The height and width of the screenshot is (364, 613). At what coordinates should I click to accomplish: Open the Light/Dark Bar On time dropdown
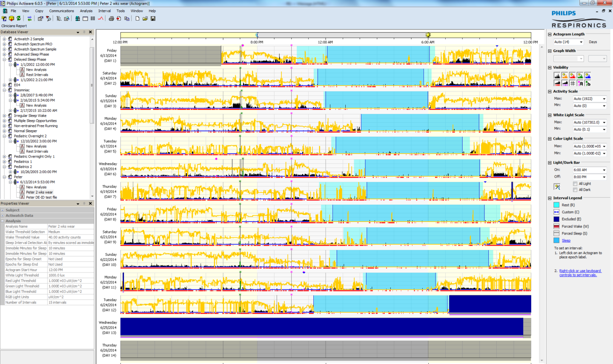click(604, 170)
